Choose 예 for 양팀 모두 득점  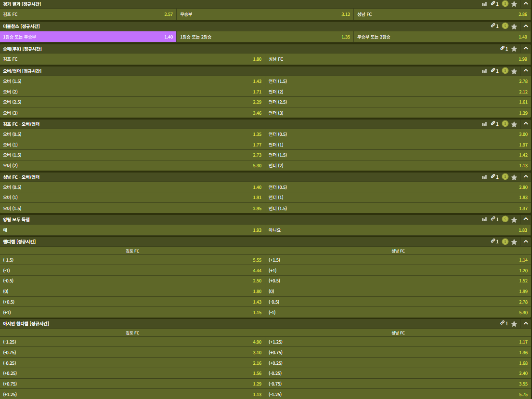pyautogui.click(x=132, y=230)
